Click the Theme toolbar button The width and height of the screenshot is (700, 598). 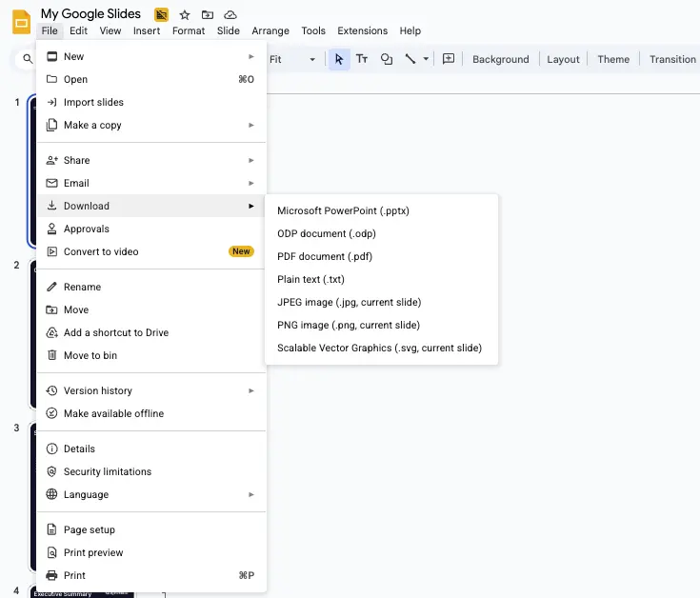[613, 59]
